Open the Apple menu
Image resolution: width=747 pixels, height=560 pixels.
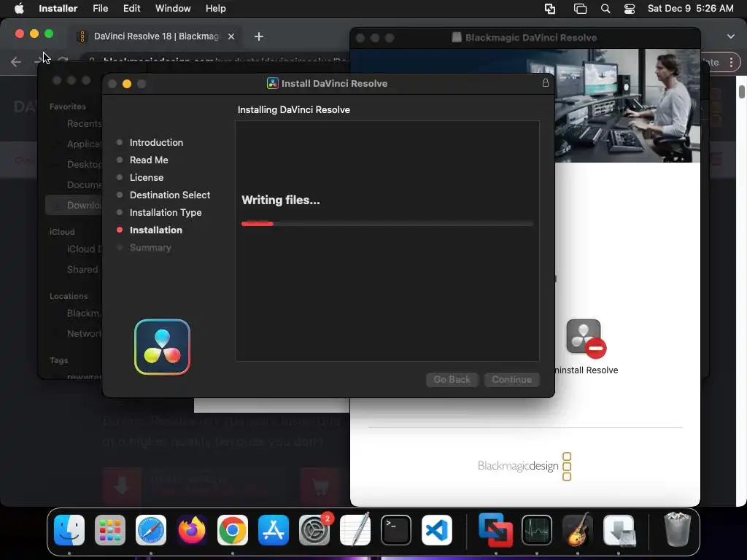[x=19, y=9]
